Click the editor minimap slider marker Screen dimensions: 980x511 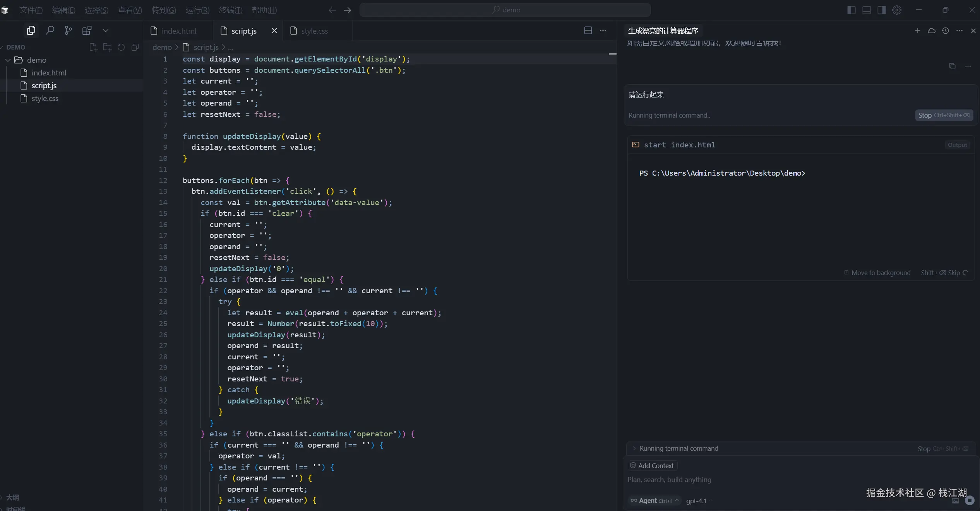click(x=612, y=54)
